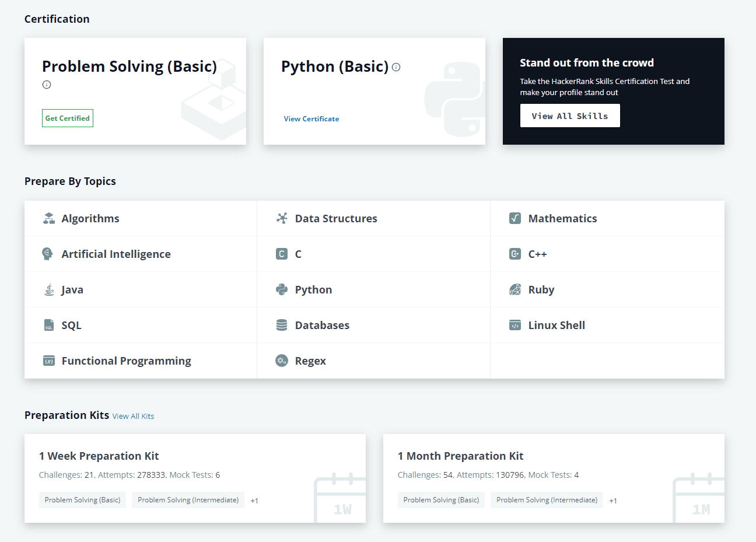Click the Preparation Kits heading
Image resolution: width=756 pixels, height=542 pixels.
coord(67,415)
